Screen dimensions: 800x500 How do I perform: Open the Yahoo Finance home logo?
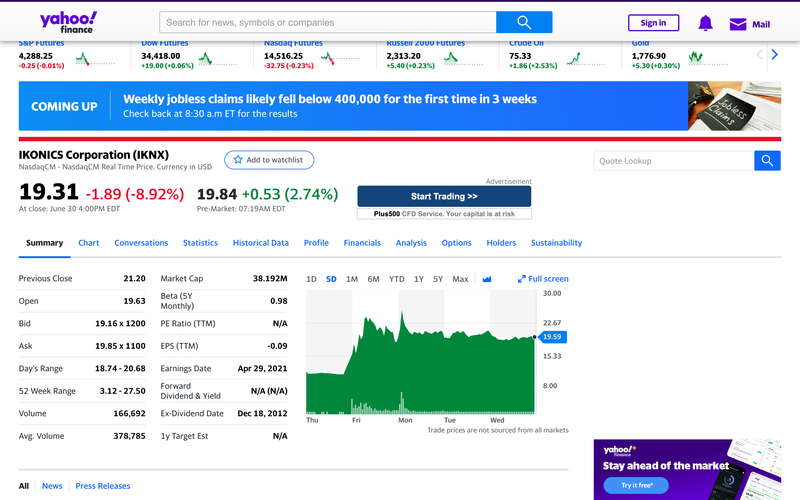68,23
